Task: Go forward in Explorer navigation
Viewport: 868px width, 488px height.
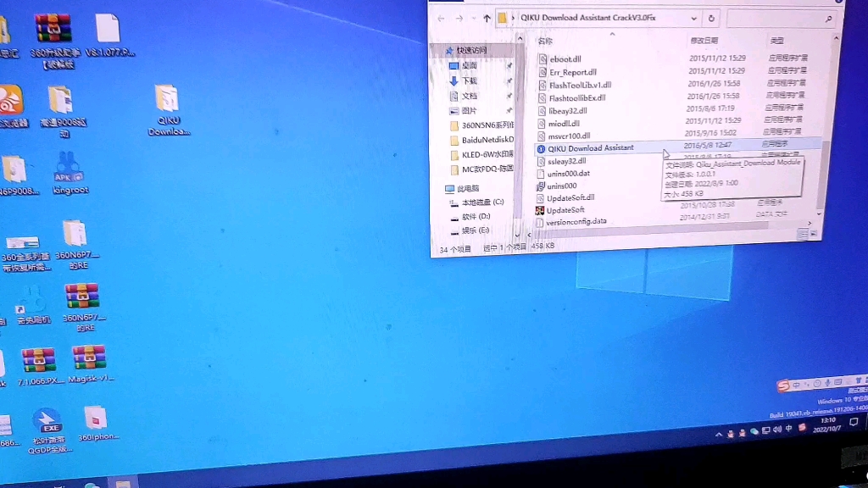Action: [x=459, y=19]
